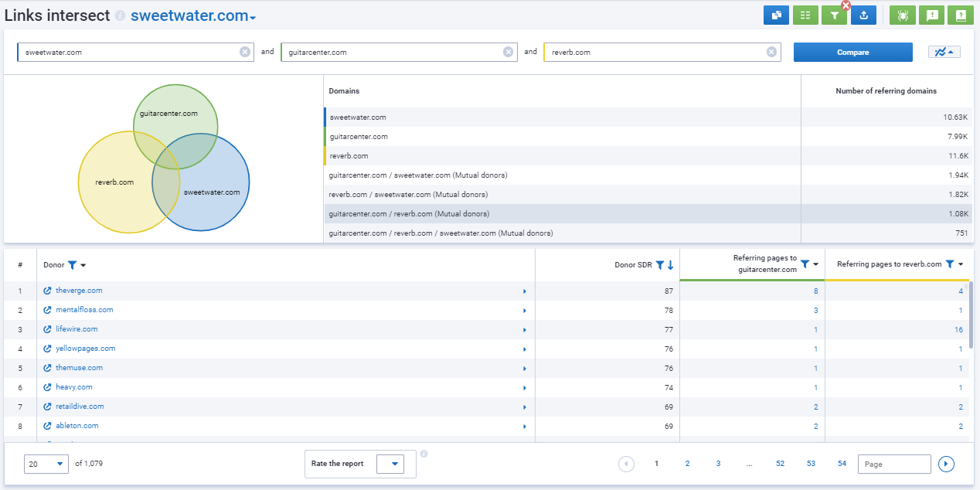Open the feedback exclamation bubble icon
The height and width of the screenshot is (490, 980).
coord(931,15)
